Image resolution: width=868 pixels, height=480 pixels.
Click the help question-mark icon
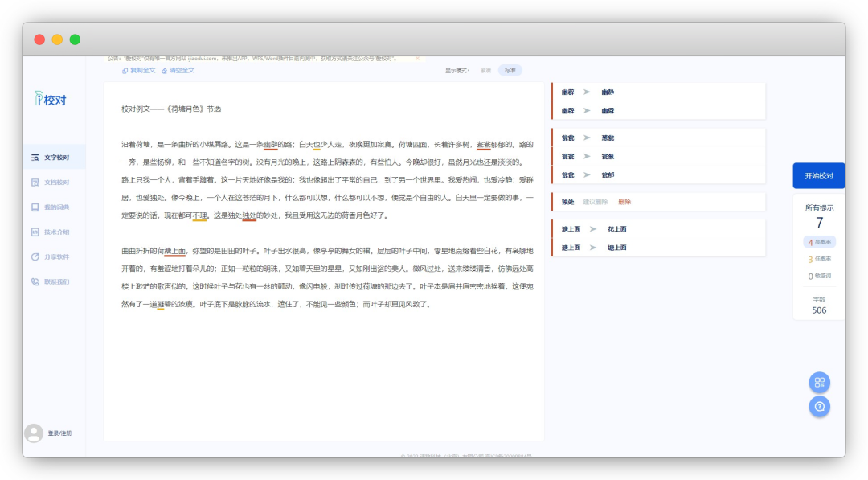click(x=819, y=407)
